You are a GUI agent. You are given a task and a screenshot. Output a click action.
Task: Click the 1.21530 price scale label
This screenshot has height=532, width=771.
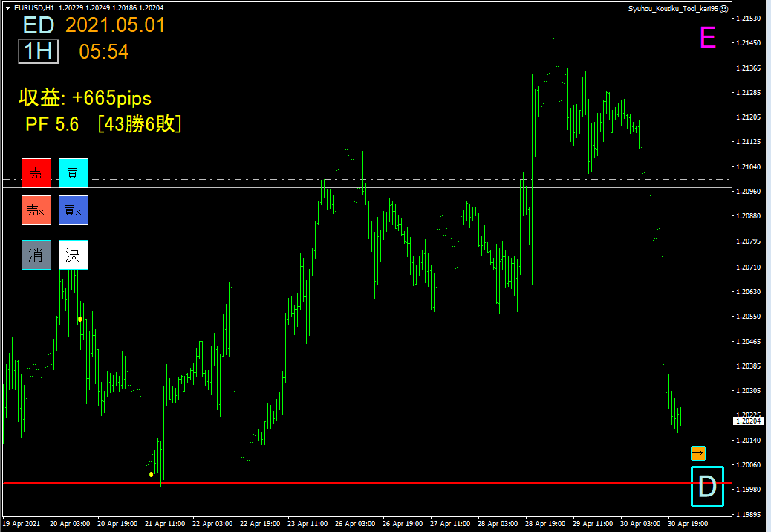point(748,18)
